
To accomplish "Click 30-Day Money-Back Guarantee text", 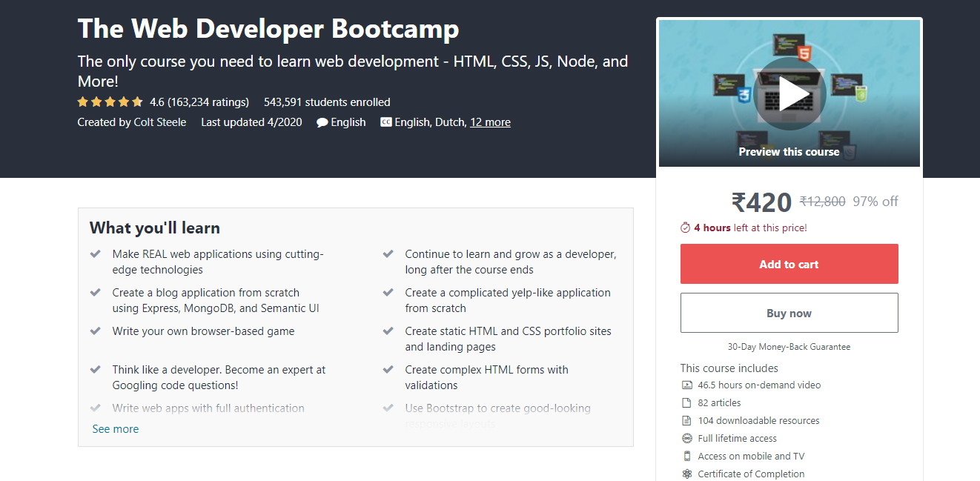I will [789, 347].
